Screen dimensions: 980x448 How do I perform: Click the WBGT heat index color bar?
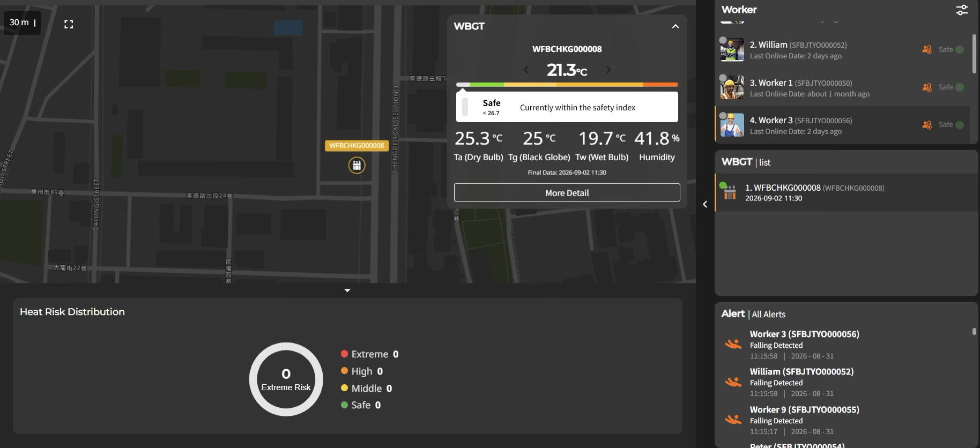pyautogui.click(x=567, y=85)
